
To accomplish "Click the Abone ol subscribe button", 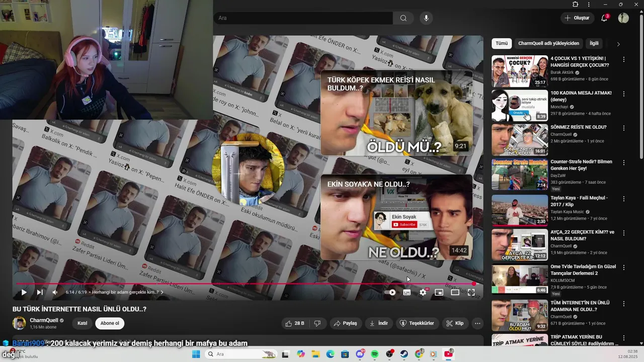I will click(110, 323).
